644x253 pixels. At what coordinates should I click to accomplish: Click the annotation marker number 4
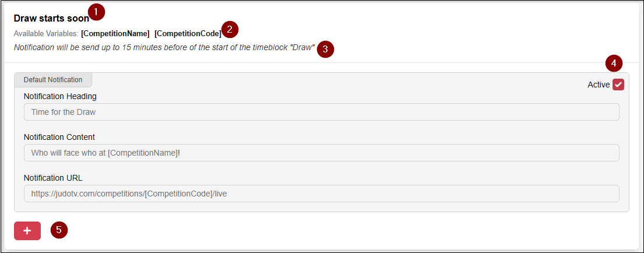tap(614, 63)
